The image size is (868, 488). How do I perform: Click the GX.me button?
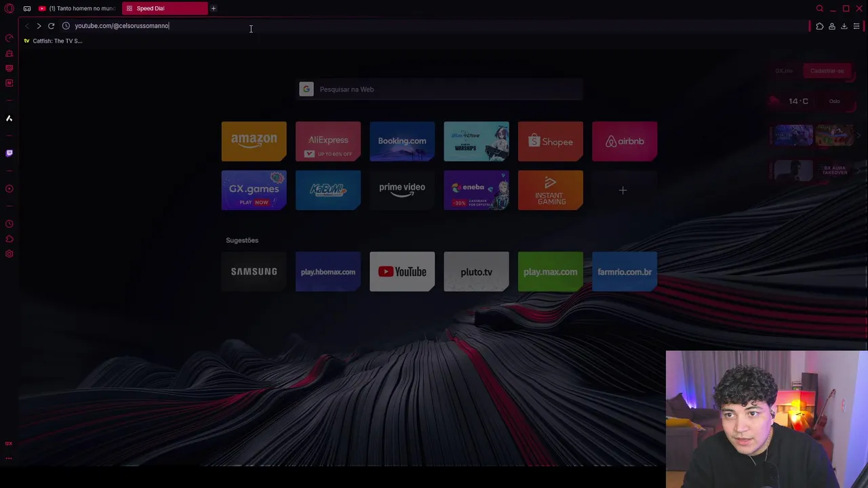pyautogui.click(x=785, y=70)
